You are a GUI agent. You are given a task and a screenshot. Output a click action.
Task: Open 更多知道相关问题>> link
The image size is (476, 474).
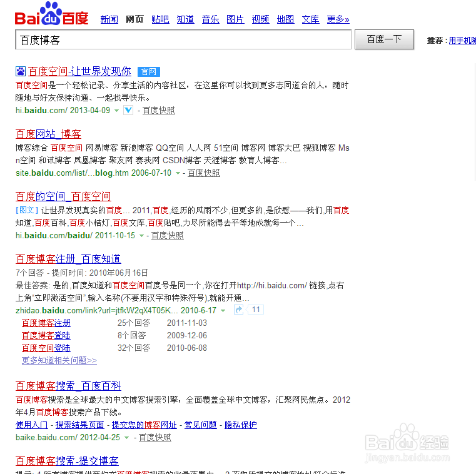pos(59,360)
